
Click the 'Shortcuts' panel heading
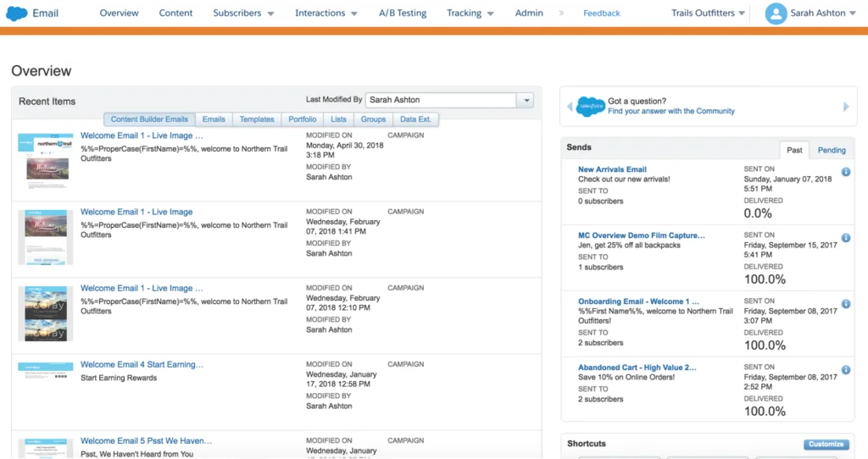tap(587, 444)
